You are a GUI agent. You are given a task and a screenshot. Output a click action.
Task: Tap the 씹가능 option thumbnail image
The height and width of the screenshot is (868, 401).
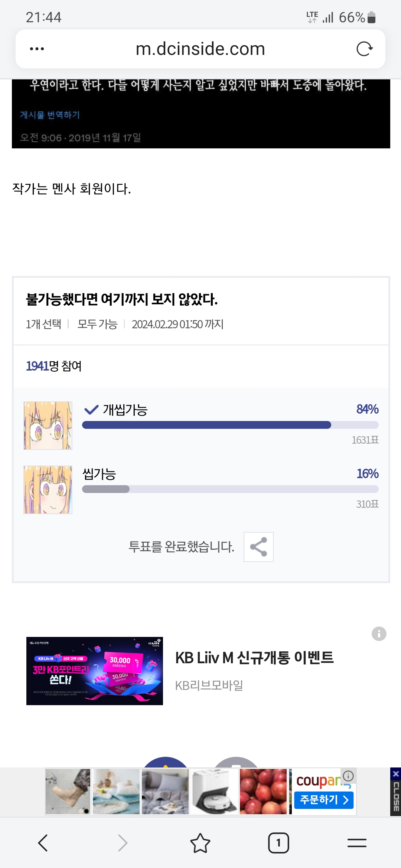48,490
